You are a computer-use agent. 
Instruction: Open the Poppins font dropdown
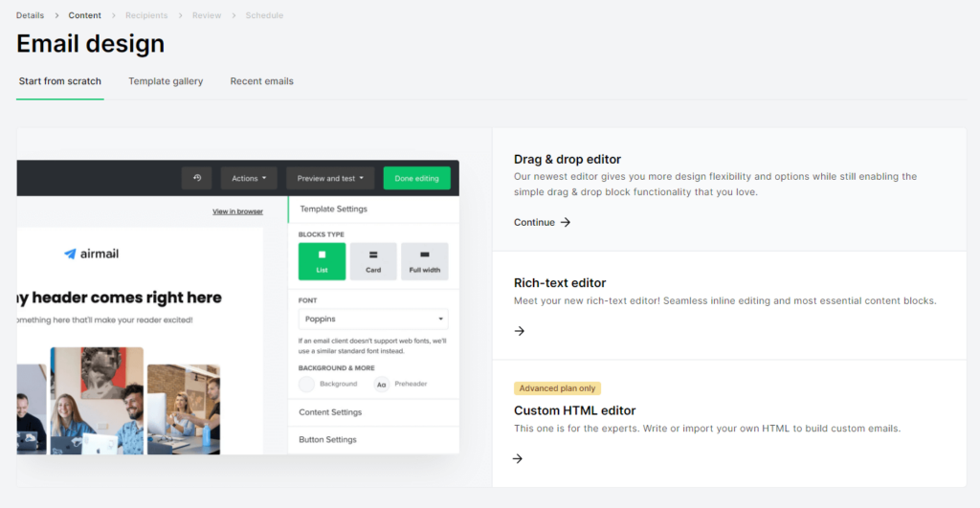[x=373, y=319]
